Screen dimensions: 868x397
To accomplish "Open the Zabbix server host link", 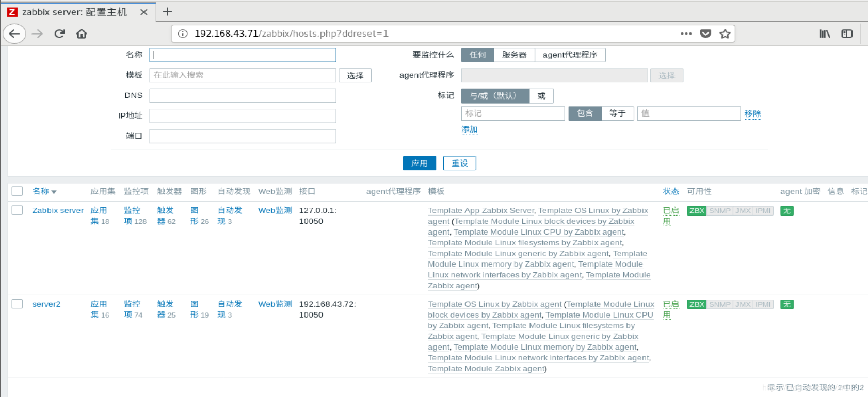I will (58, 210).
